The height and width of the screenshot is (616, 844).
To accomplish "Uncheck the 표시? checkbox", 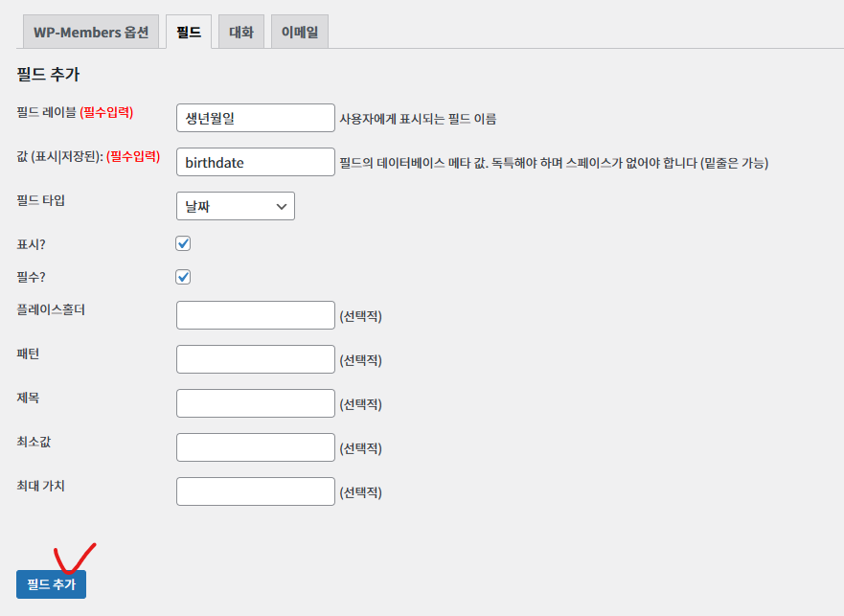I will pos(183,243).
